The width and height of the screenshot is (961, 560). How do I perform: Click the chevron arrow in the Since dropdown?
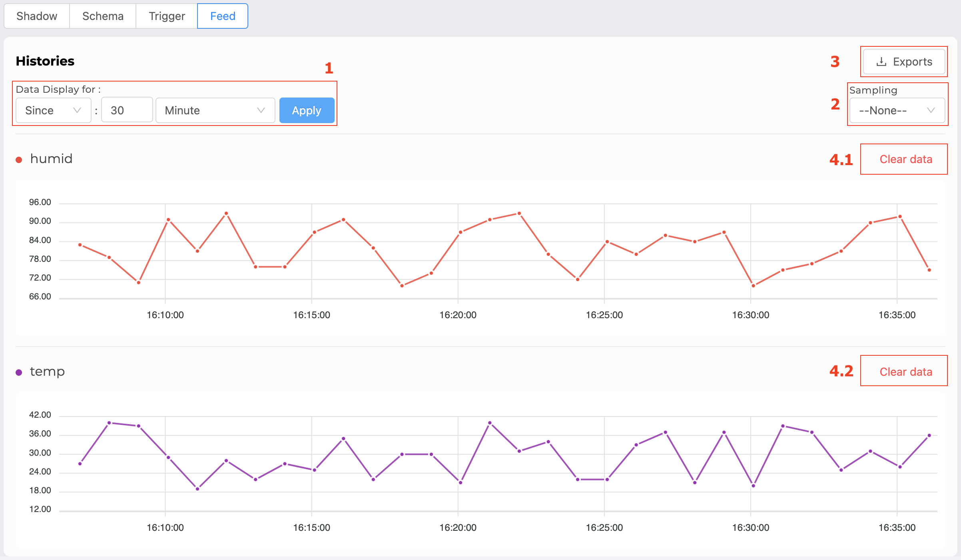[77, 110]
